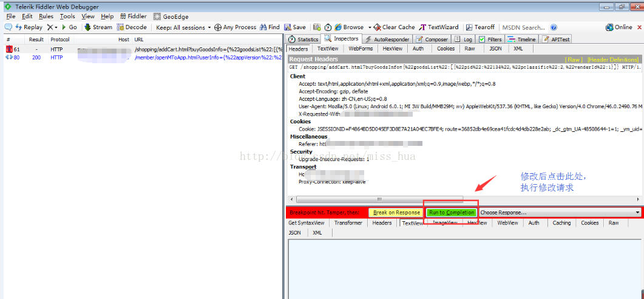Select the response Caching tab
Image resolution: width=644 pixels, height=299 pixels.
561,223
